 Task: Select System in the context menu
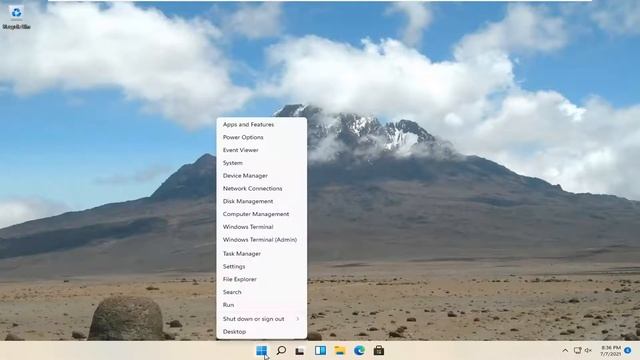[262, 163]
